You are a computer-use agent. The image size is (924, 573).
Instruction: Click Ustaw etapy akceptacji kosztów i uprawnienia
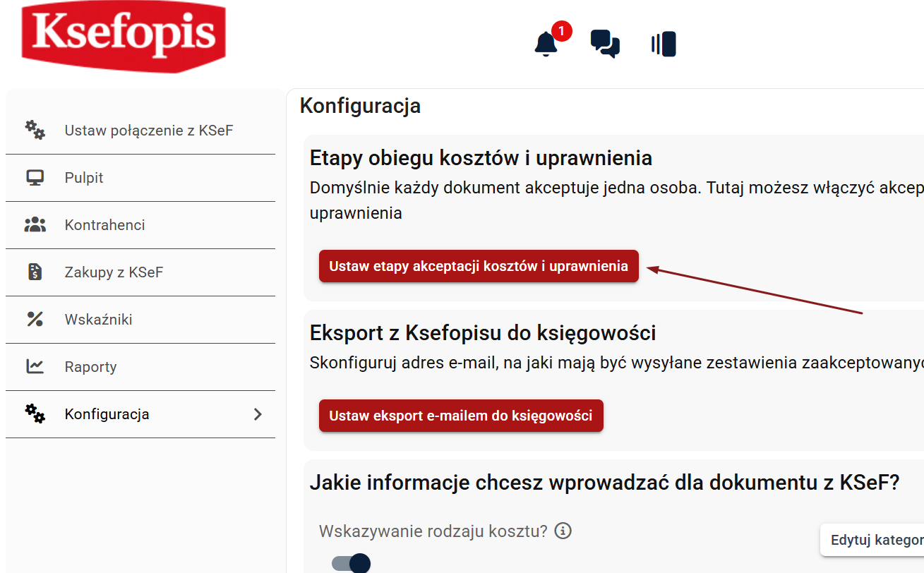(x=479, y=266)
